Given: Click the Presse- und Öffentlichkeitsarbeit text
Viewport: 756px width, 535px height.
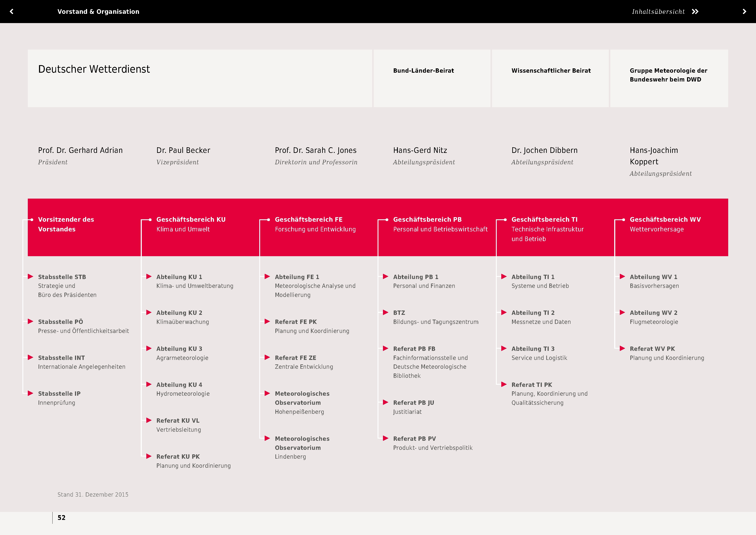Looking at the screenshot, I should (x=83, y=331).
